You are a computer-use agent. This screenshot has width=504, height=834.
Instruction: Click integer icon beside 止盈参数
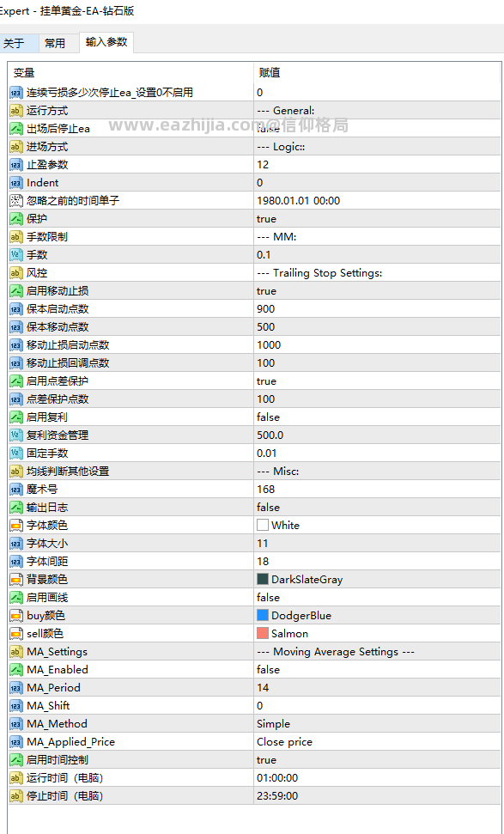(16, 165)
